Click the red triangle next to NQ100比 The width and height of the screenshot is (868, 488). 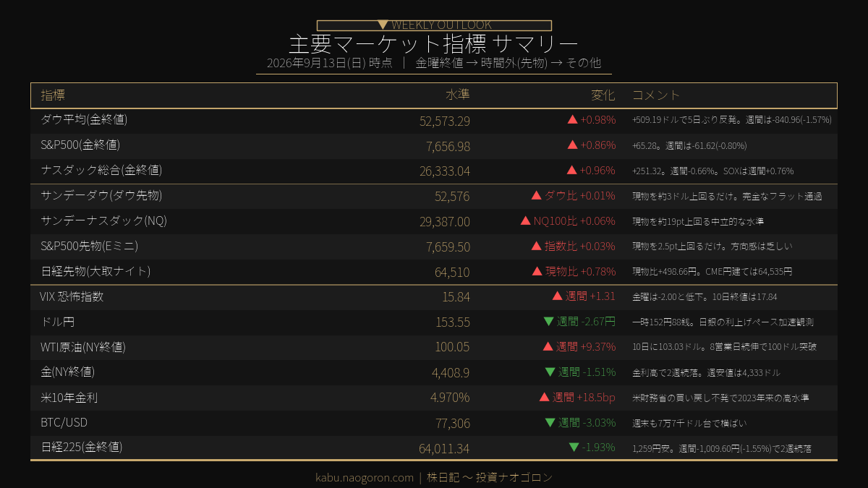pyautogui.click(x=525, y=221)
